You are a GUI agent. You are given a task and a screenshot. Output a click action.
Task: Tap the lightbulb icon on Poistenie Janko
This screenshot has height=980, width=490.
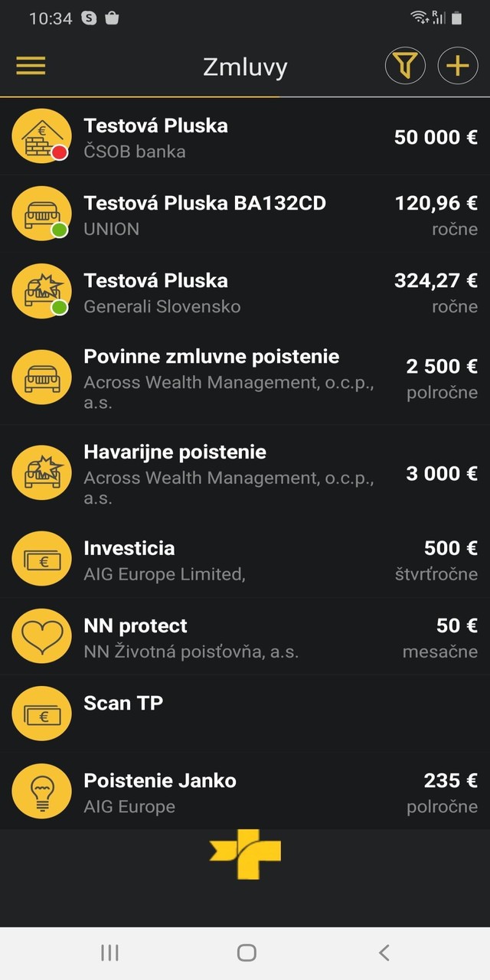tap(41, 790)
